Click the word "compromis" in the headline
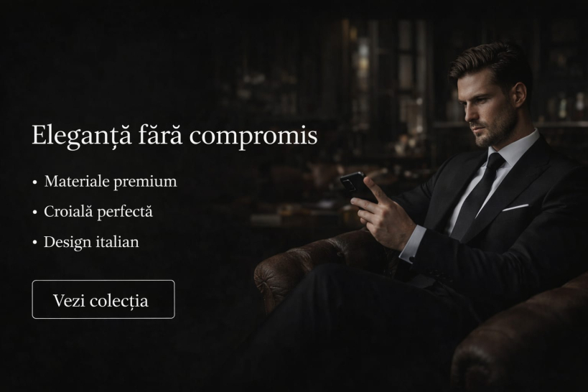The height and width of the screenshot is (392, 588). [x=253, y=137]
